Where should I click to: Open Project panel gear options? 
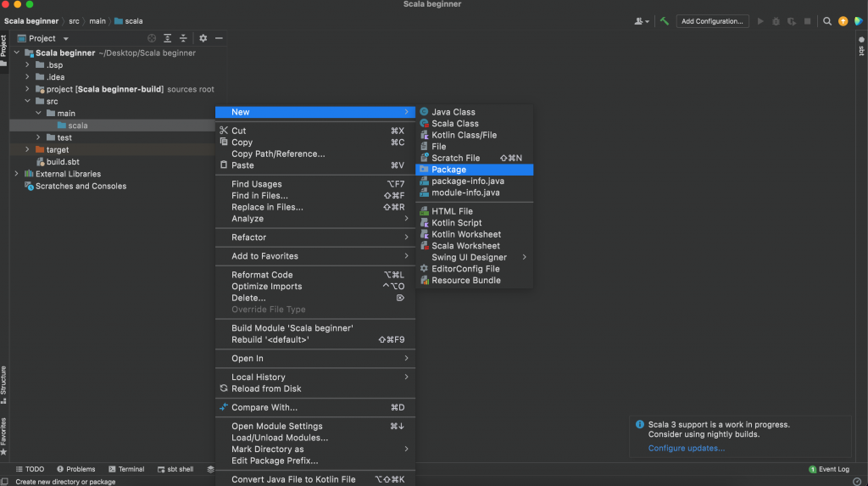coord(203,38)
